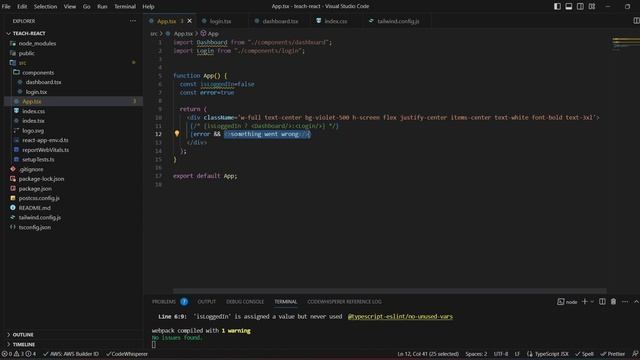Open dashboard.tsx in explorer
640x360 pixels.
pyautogui.click(x=43, y=82)
